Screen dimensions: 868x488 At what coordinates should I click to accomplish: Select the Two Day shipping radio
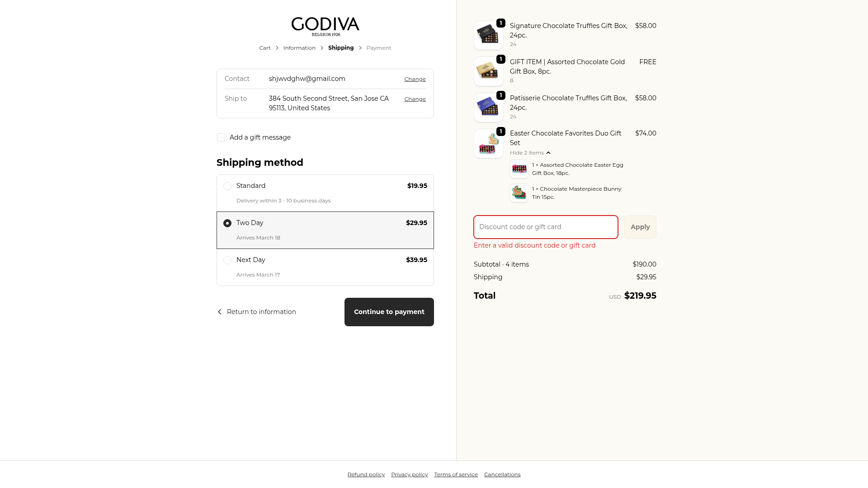227,223
